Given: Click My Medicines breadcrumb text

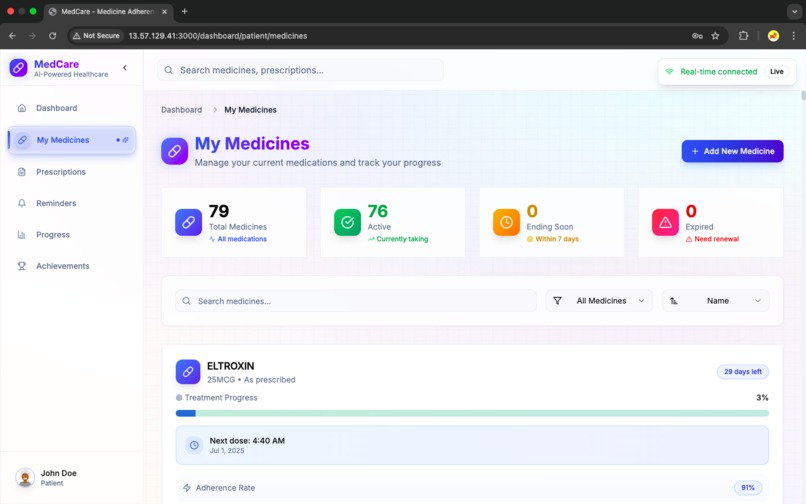Looking at the screenshot, I should (250, 110).
